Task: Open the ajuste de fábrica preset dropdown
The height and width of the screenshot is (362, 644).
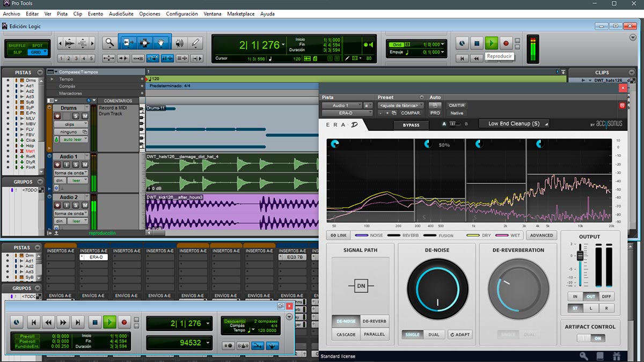Action: click(400, 106)
